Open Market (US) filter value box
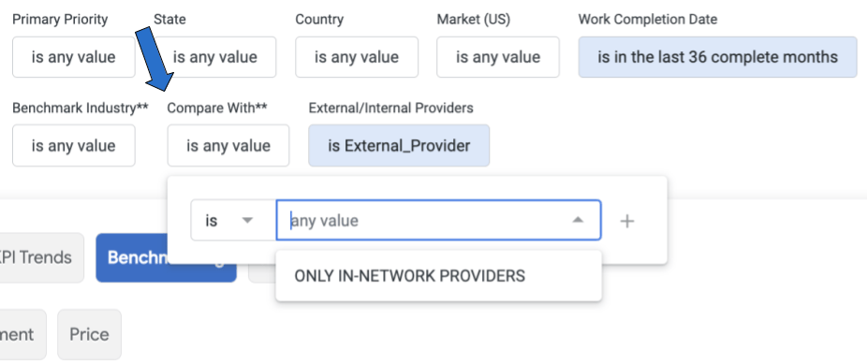The image size is (868, 364). [497, 57]
